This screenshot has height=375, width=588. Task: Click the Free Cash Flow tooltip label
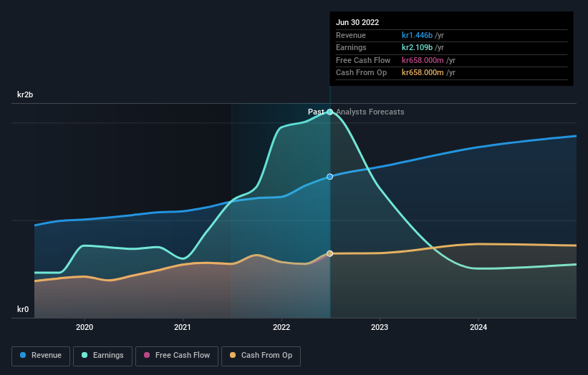363,60
